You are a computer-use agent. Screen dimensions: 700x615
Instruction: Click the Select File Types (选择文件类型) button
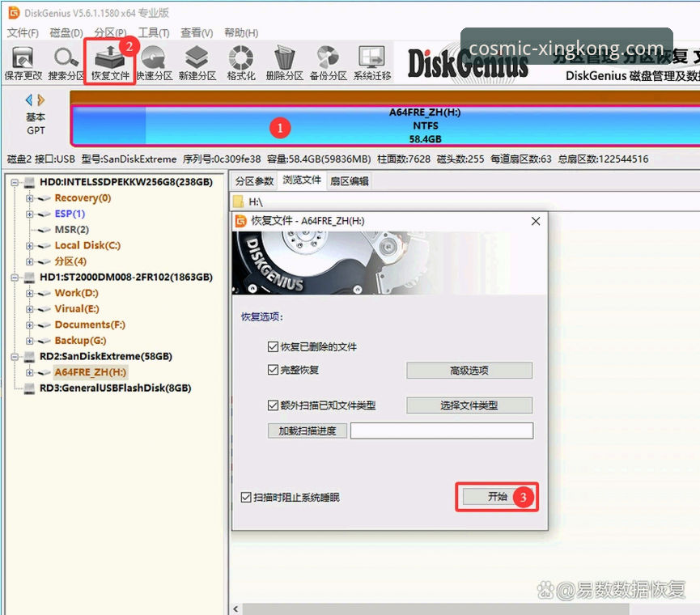[x=469, y=405]
